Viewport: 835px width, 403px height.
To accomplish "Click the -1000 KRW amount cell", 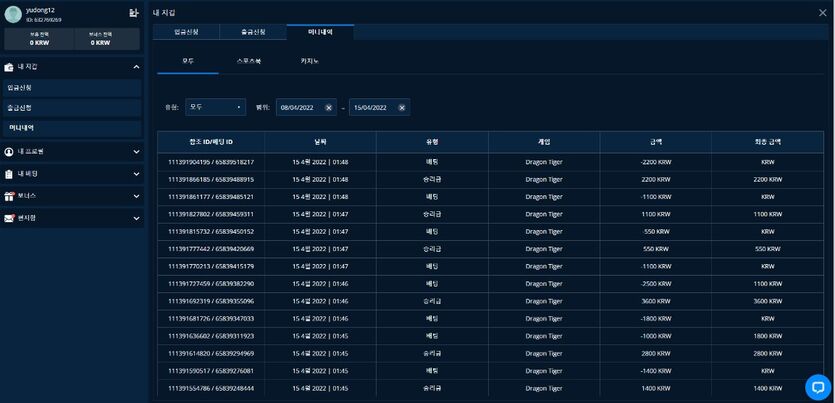I will [x=656, y=336].
